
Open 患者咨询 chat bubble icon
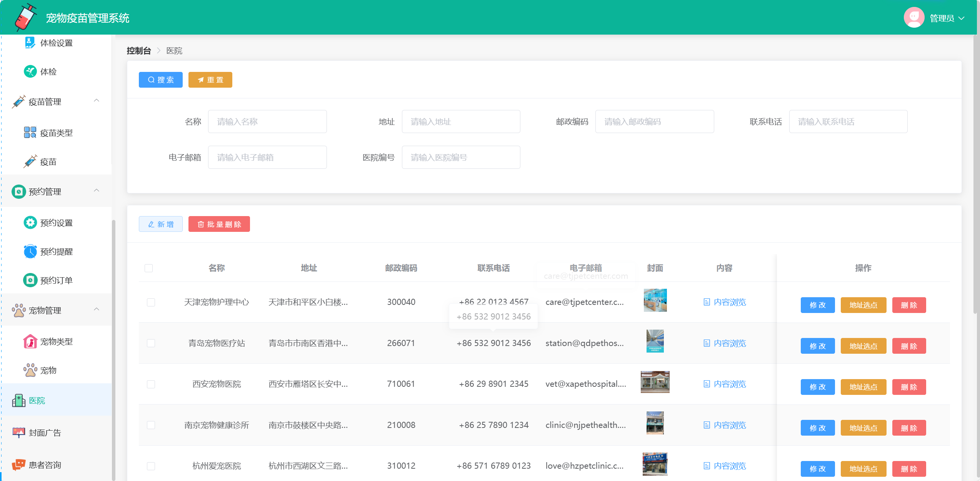click(x=18, y=465)
